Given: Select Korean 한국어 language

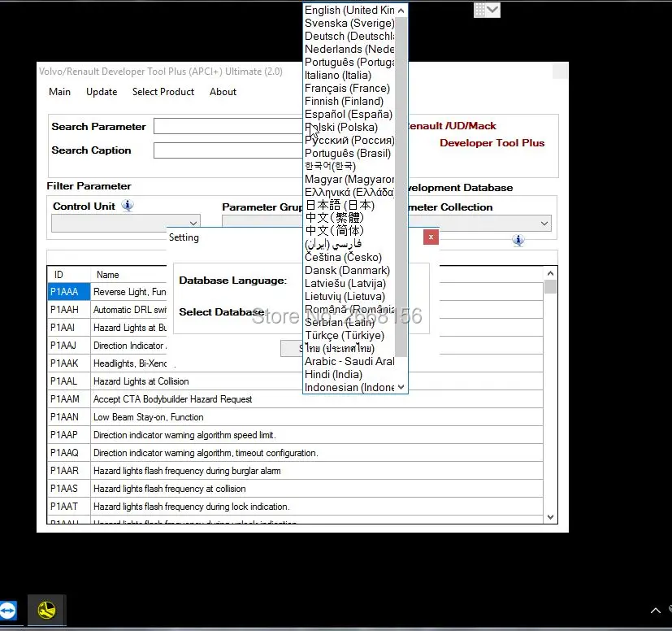Looking at the screenshot, I should (349, 166).
